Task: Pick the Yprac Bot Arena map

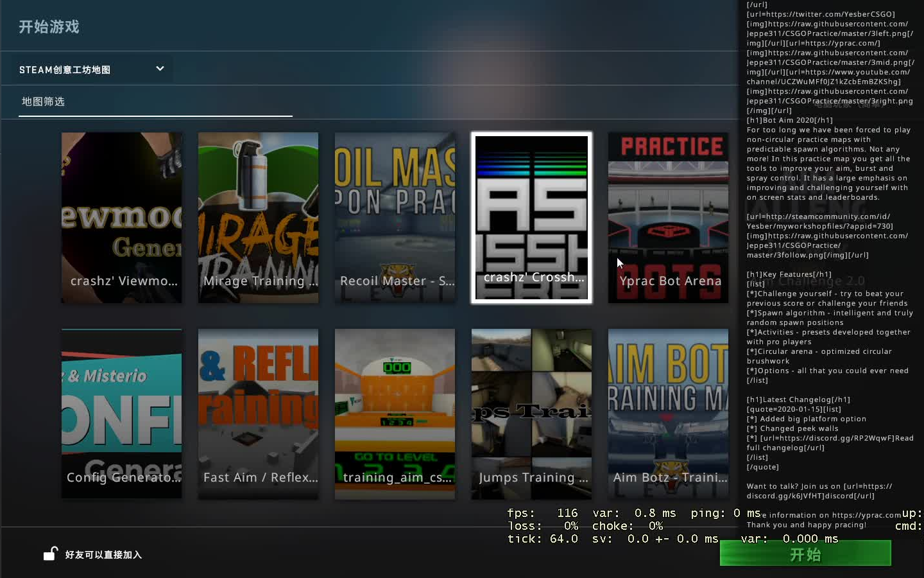Action: tap(668, 218)
